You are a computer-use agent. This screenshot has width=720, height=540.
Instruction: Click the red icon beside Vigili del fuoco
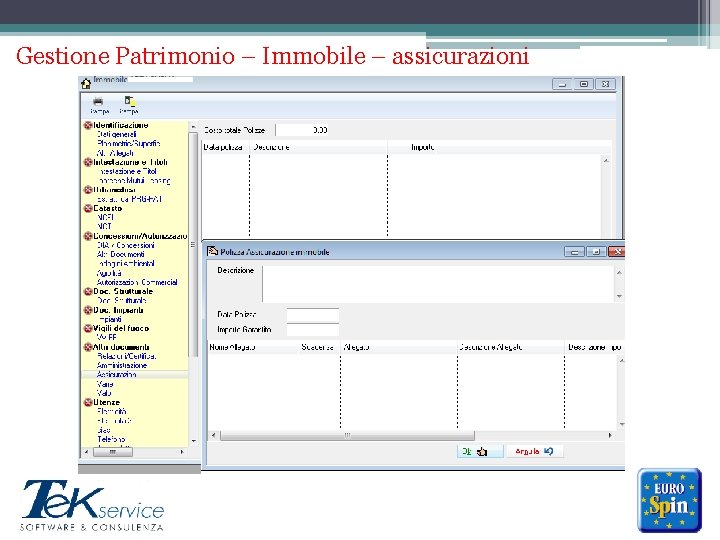pyautogui.click(x=88, y=328)
